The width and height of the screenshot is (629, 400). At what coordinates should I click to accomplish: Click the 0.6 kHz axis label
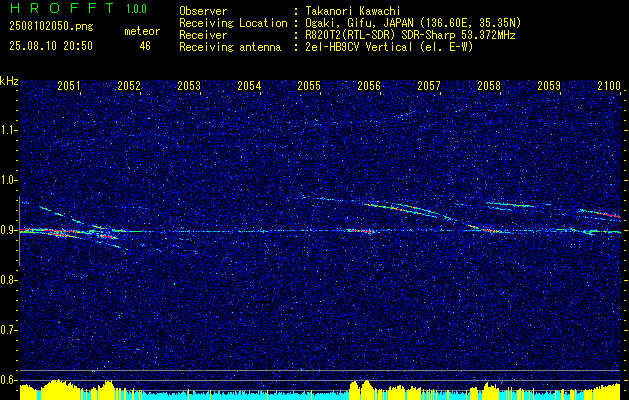[8, 380]
